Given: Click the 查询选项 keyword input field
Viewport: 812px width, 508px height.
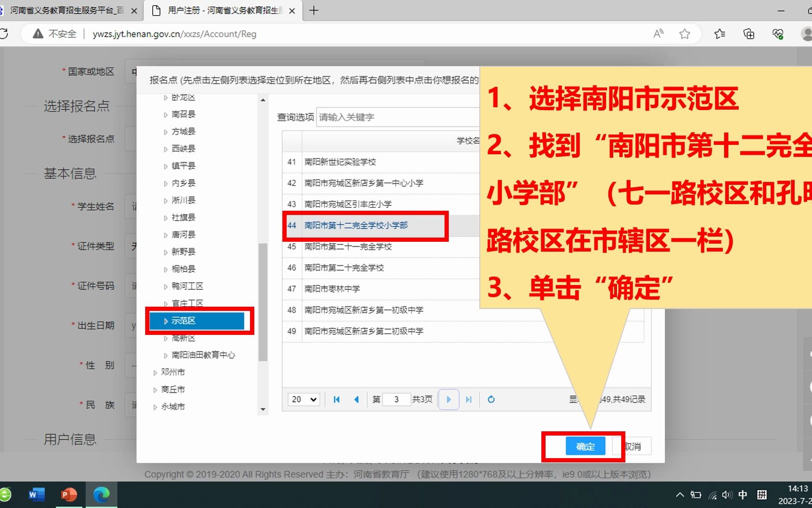Looking at the screenshot, I should click(x=398, y=117).
